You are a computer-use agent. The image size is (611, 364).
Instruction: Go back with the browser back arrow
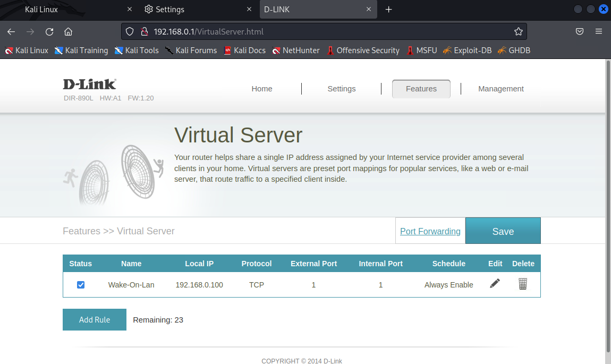tap(11, 31)
